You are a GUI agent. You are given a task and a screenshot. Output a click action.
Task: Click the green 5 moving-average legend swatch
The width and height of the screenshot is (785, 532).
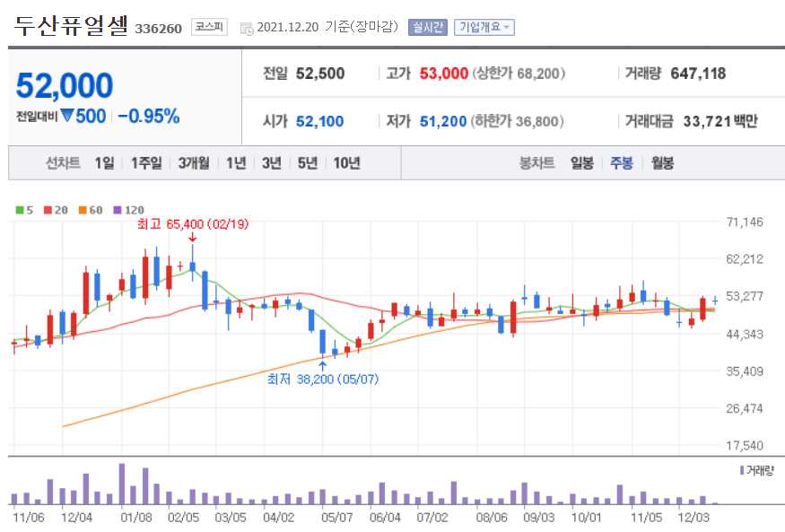[x=20, y=210]
